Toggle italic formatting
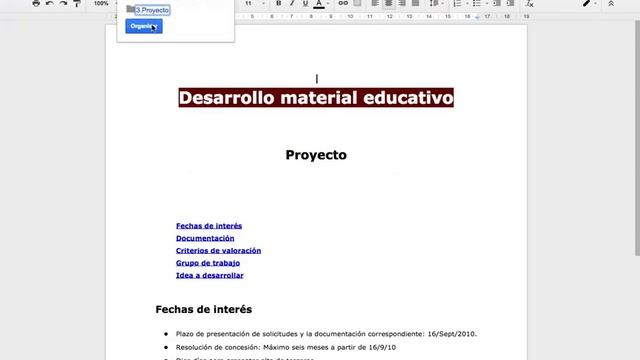This screenshot has width=640, height=360. click(292, 3)
